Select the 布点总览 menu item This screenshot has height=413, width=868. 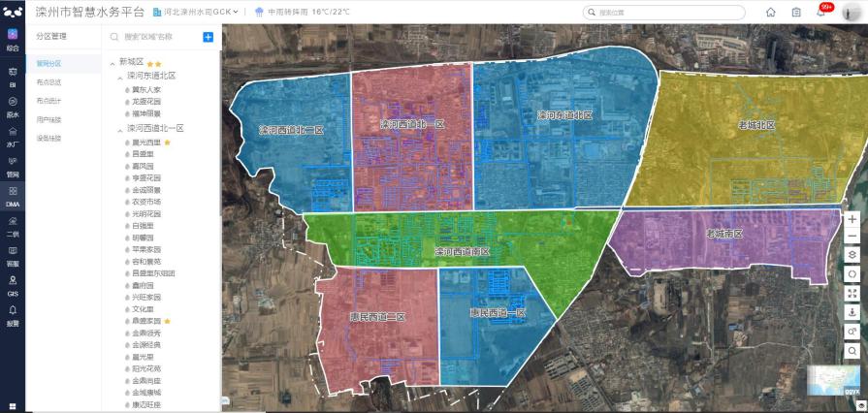coord(48,81)
